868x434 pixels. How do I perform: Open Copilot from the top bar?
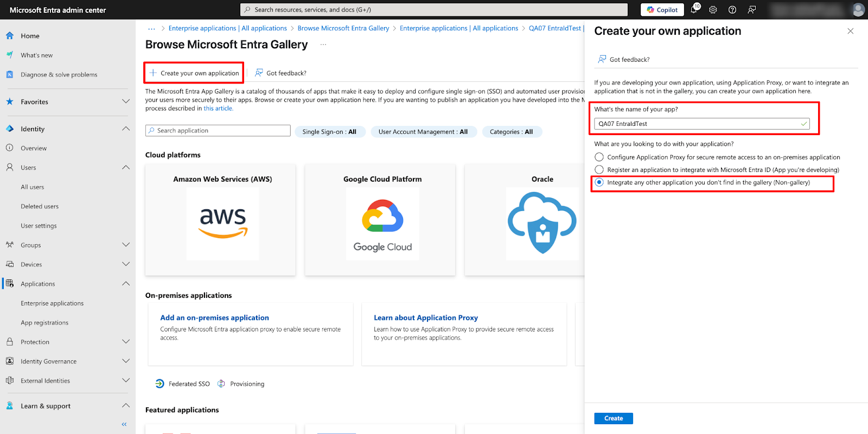(x=662, y=10)
